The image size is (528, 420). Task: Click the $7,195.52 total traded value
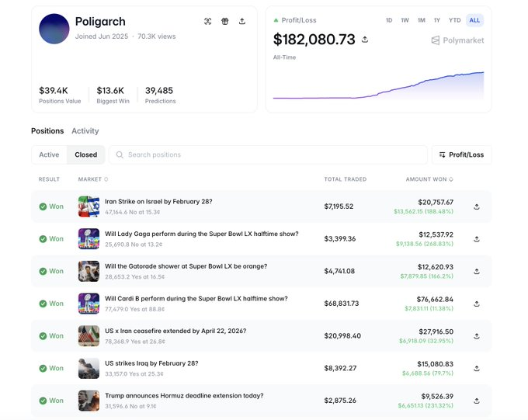pos(339,207)
